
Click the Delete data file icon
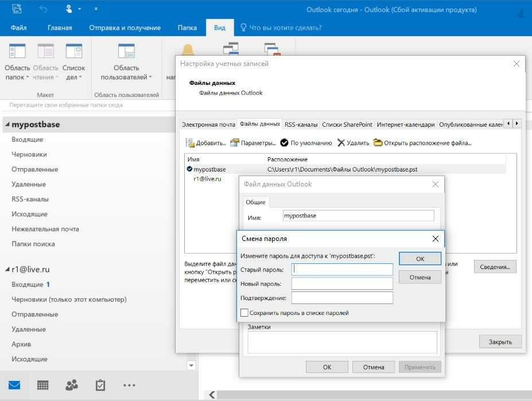point(341,143)
